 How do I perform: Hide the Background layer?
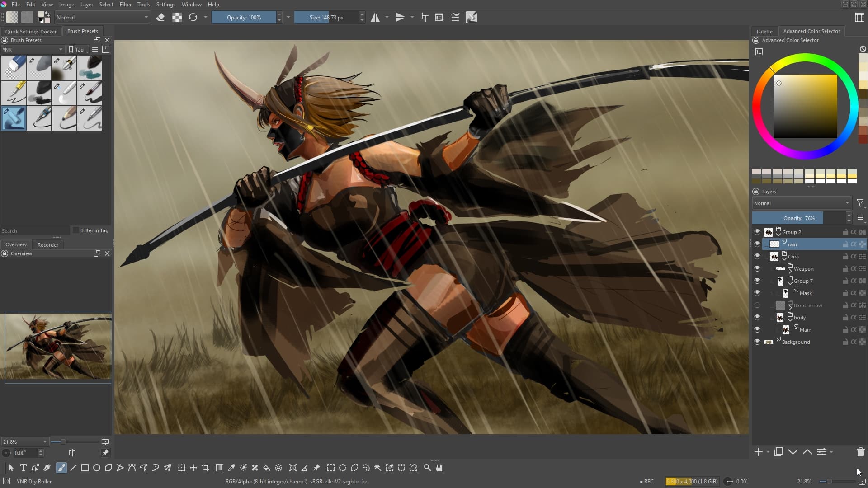757,342
